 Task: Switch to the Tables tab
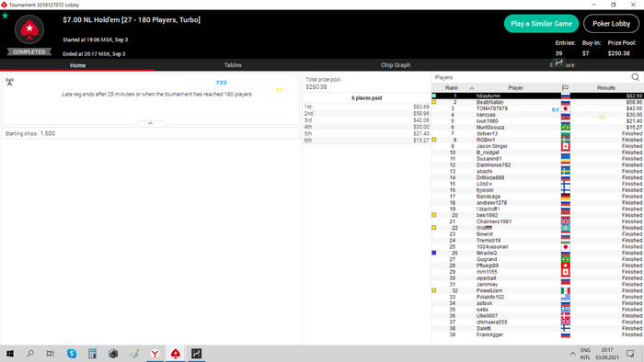point(233,65)
